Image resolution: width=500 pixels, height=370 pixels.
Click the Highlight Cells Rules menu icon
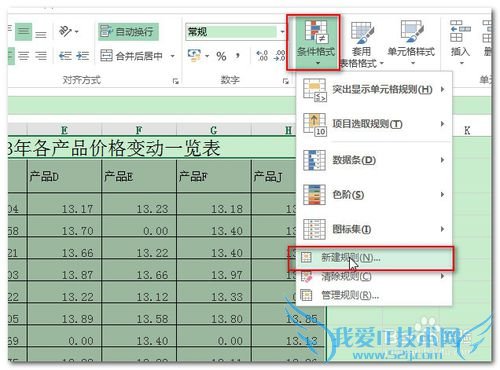point(315,90)
